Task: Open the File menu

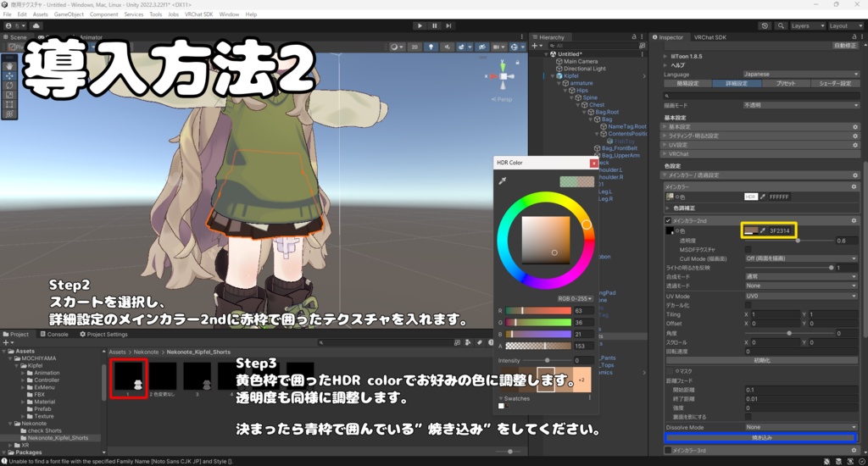Action: (x=7, y=14)
